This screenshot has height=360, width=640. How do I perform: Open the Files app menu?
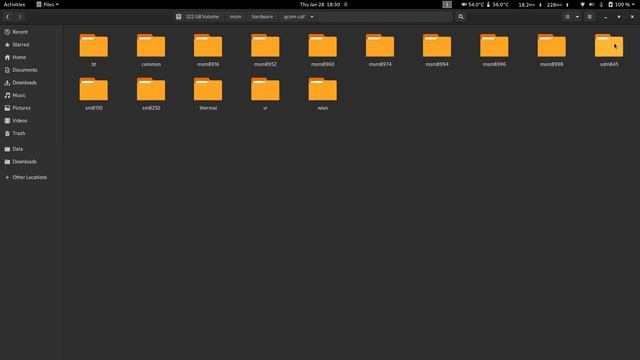[x=47, y=4]
